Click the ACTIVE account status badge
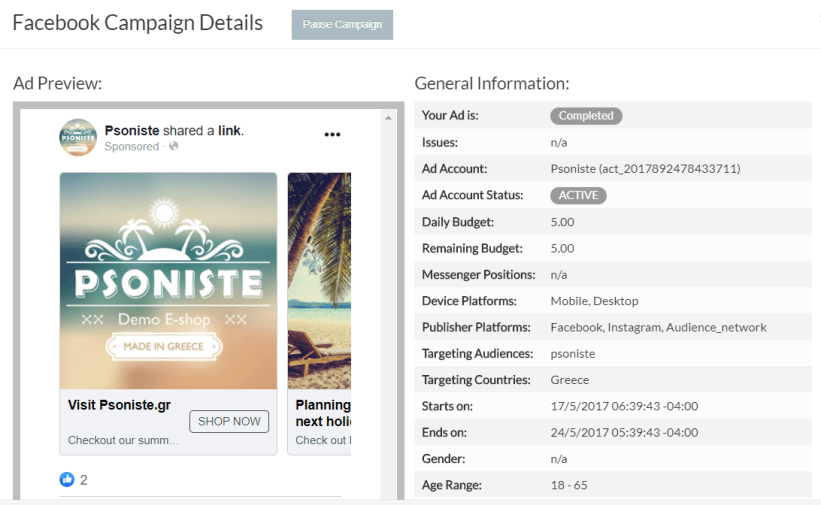The image size is (821, 505). 578,195
